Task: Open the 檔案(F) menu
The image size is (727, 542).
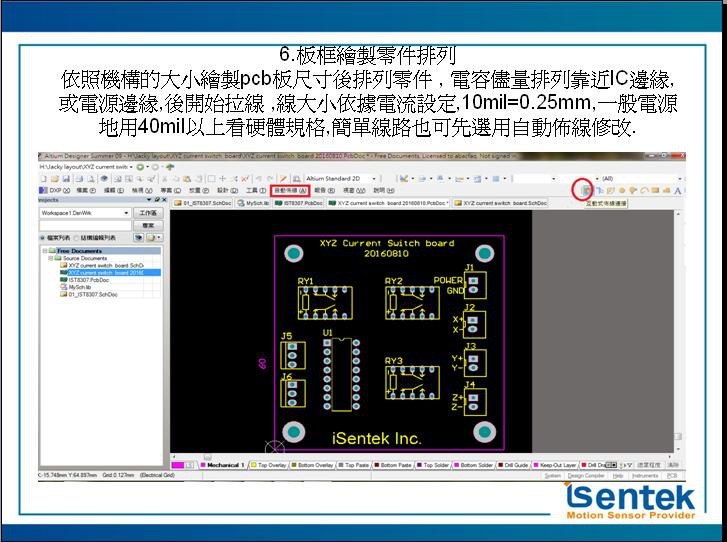Action: pos(85,190)
